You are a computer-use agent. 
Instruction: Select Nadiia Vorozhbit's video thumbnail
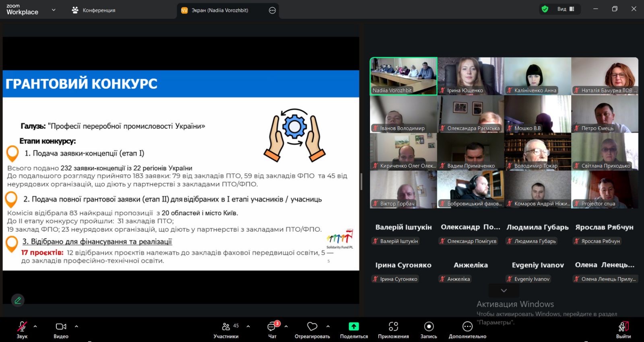click(403, 76)
